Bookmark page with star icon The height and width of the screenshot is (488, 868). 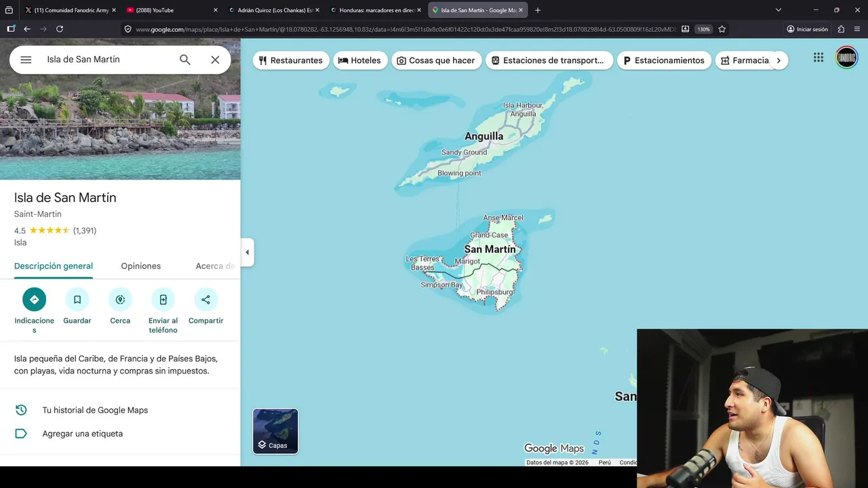tap(722, 29)
